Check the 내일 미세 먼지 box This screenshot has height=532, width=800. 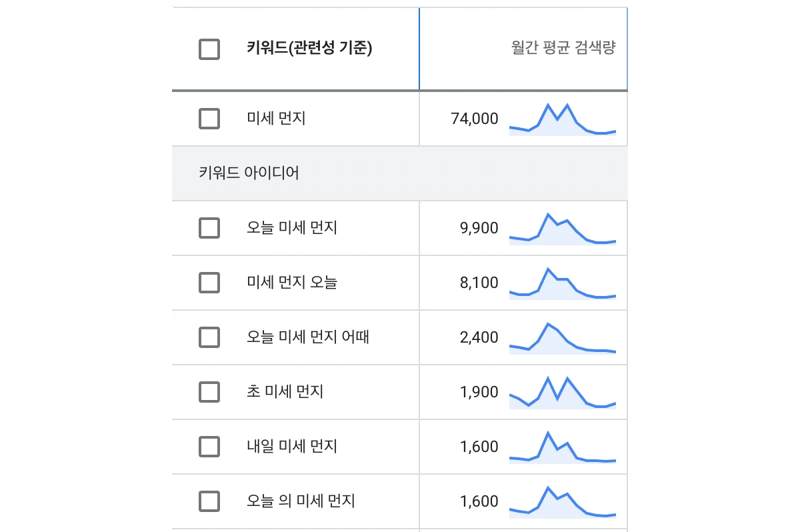[209, 447]
